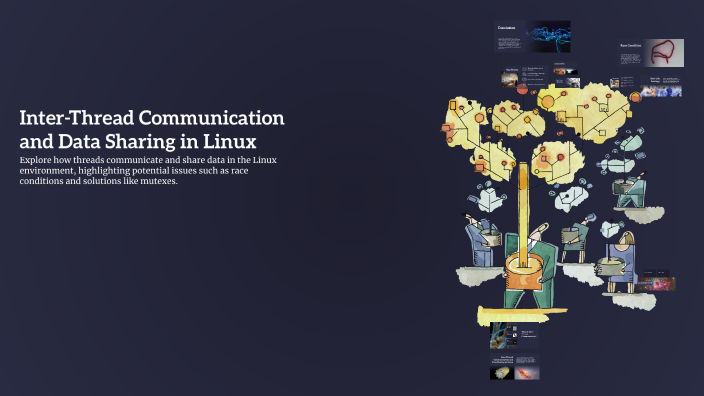
Task: Open the bottom Inter-Thread Communication title slide thumbnail
Action: 515,367
